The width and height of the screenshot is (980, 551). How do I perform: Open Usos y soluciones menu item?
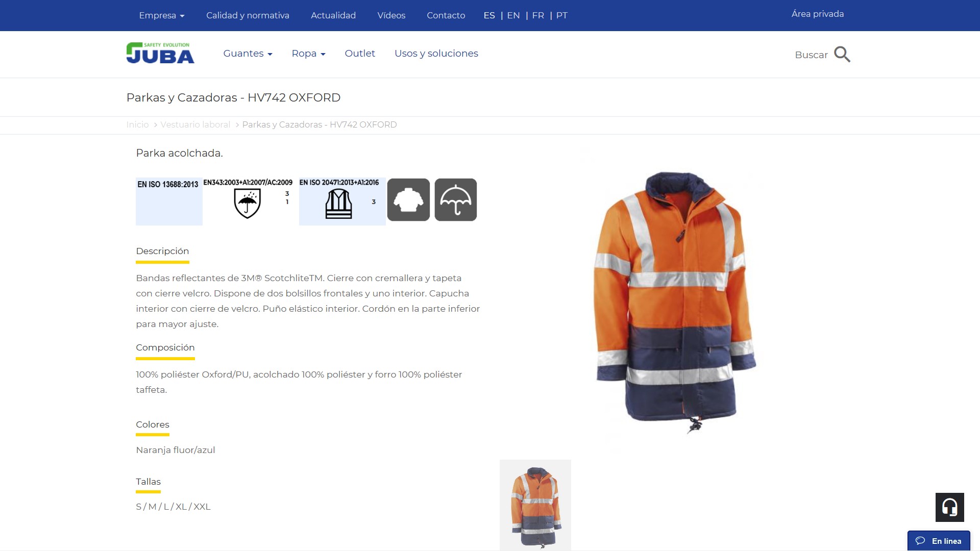pyautogui.click(x=436, y=54)
